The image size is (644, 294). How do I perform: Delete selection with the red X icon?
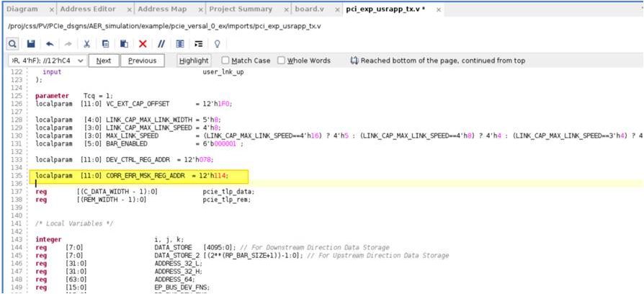[x=143, y=44]
